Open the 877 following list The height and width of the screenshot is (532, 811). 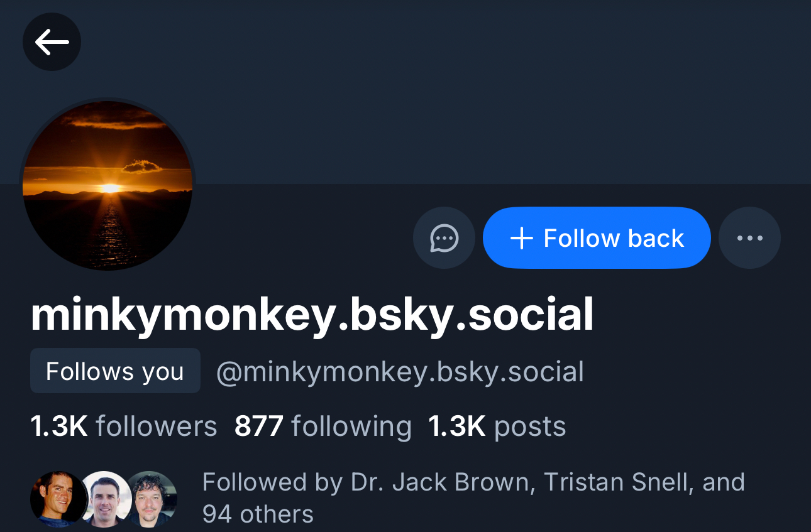point(323,426)
